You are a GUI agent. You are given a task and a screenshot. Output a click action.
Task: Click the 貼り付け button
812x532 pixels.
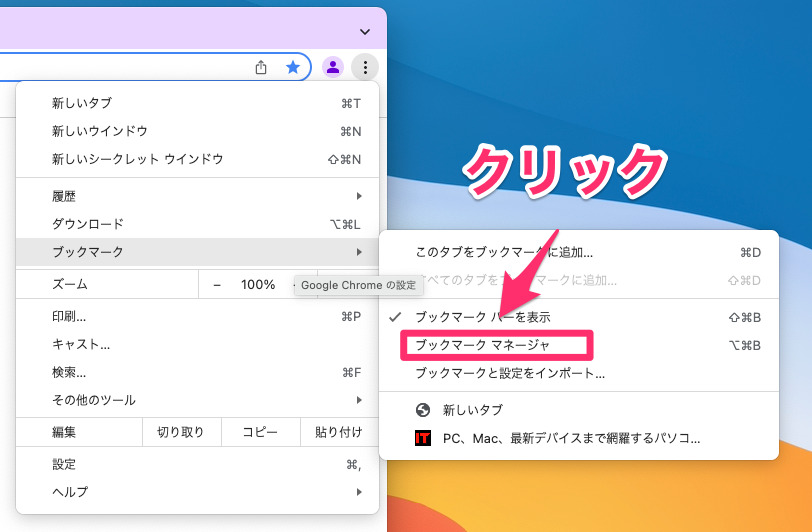click(339, 432)
